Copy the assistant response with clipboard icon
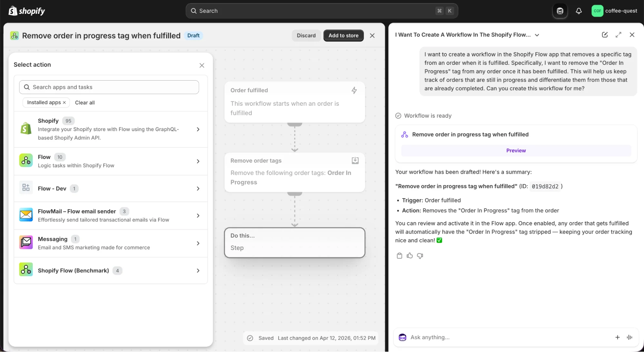This screenshot has height=352, width=644. click(x=399, y=256)
